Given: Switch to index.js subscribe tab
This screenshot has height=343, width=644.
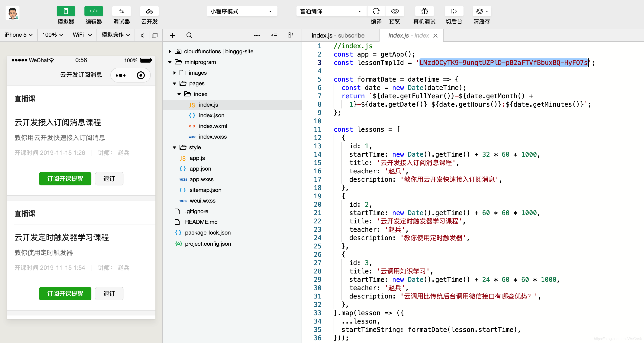Looking at the screenshot, I should coord(337,35).
